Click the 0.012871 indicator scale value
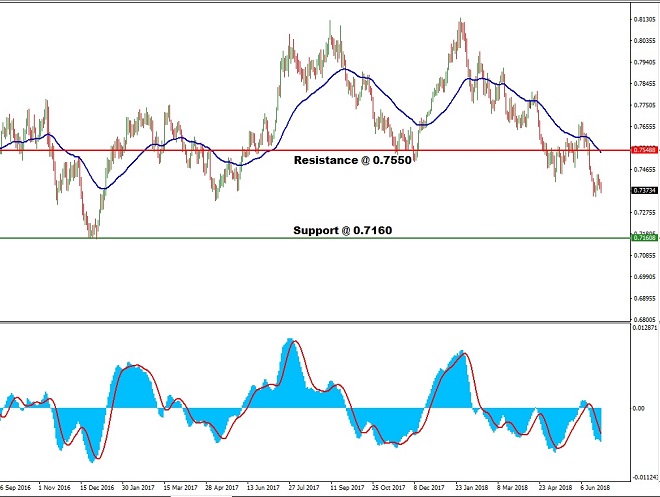660x497 pixels. [x=644, y=327]
